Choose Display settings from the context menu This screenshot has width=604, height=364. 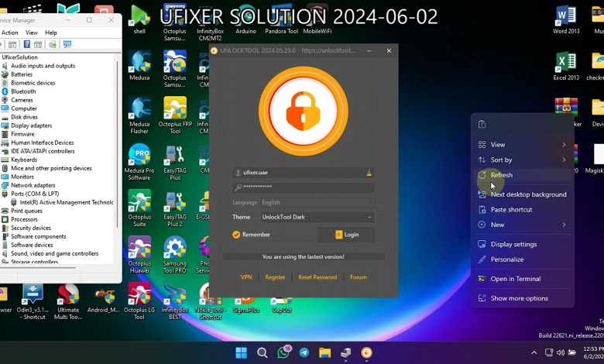513,245
